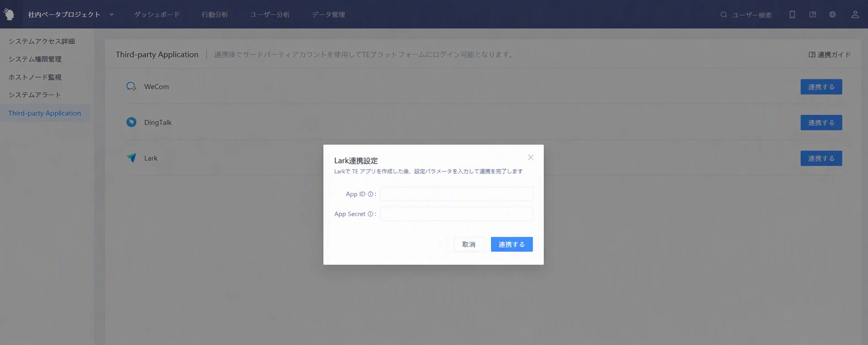The image size is (868, 345).
Task: Click the WeCom row label
Action: (156, 86)
